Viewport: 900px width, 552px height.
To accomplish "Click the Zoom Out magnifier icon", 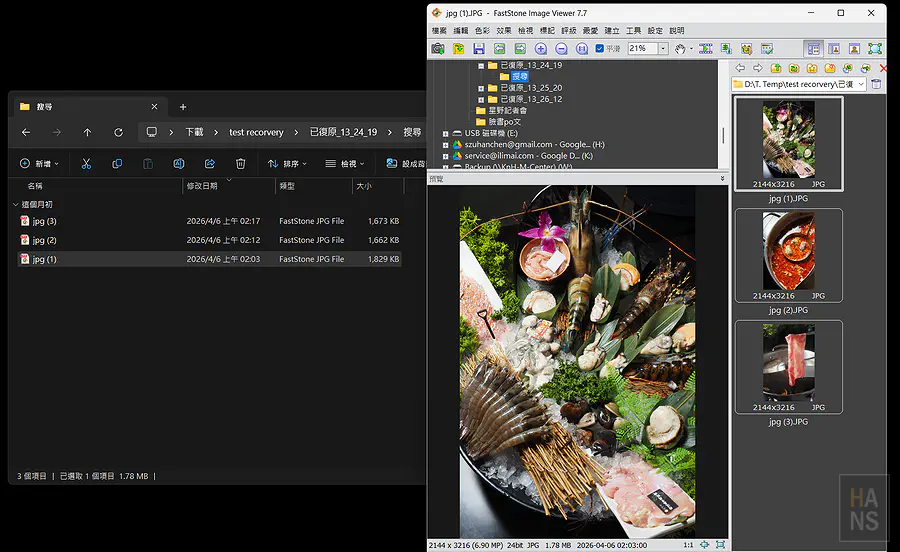I will click(561, 49).
